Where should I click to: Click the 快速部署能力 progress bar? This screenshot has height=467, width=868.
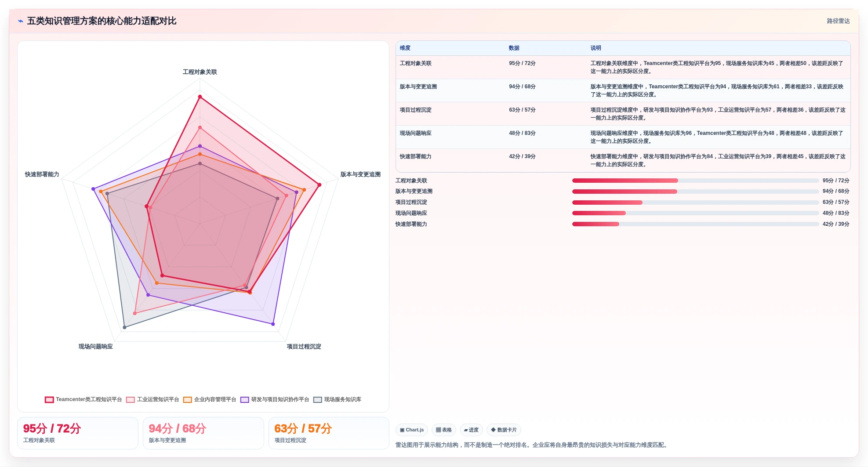696,224
